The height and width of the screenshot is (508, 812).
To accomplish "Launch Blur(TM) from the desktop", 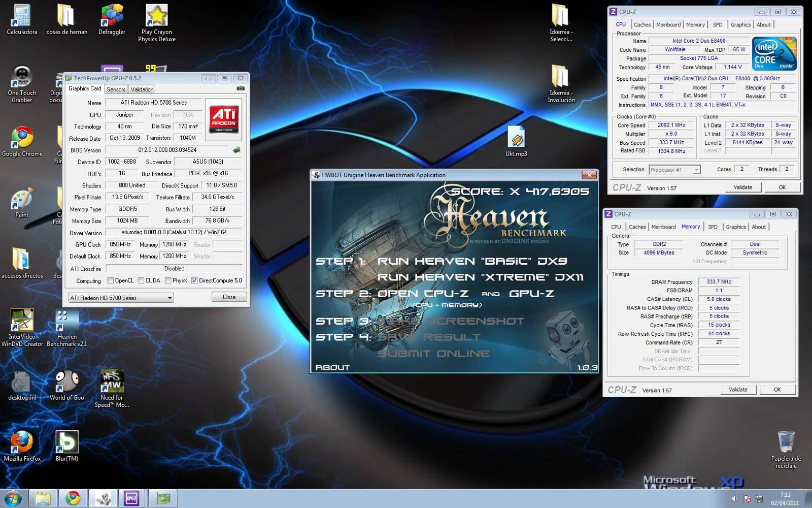I will coord(66,447).
